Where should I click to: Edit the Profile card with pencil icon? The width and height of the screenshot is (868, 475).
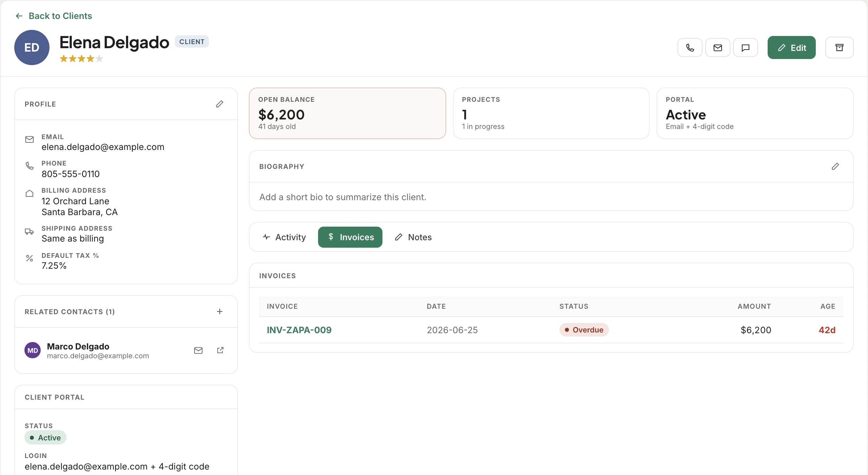220,104
